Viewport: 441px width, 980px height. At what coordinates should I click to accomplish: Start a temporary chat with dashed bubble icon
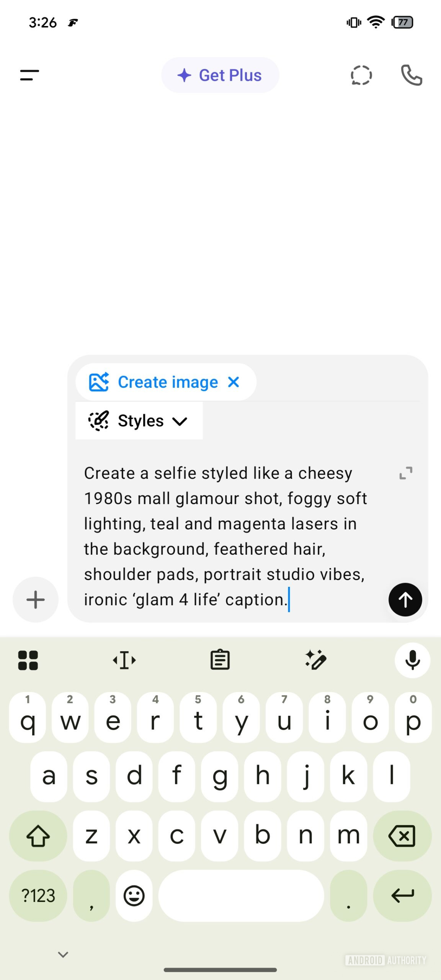pyautogui.click(x=361, y=75)
